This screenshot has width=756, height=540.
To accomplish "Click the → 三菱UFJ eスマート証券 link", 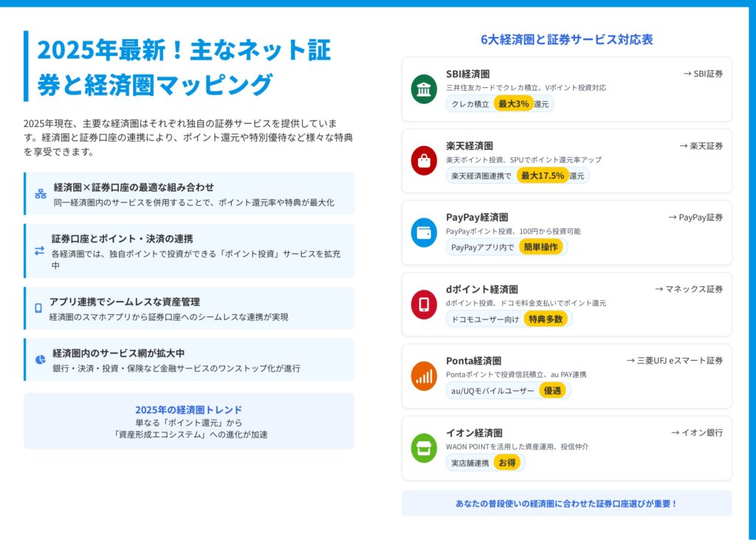I will tap(674, 360).
